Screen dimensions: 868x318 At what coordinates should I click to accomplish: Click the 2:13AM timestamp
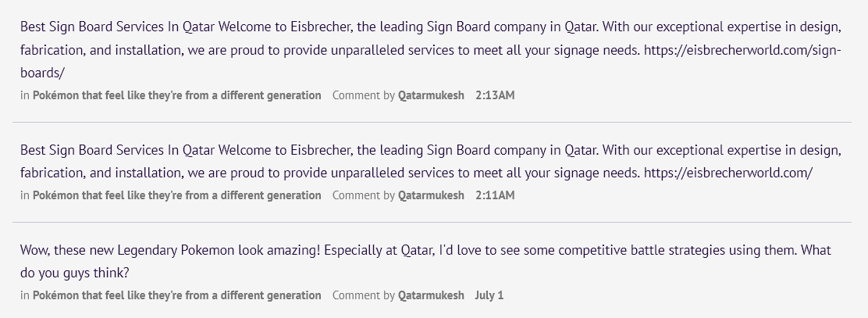[495, 95]
